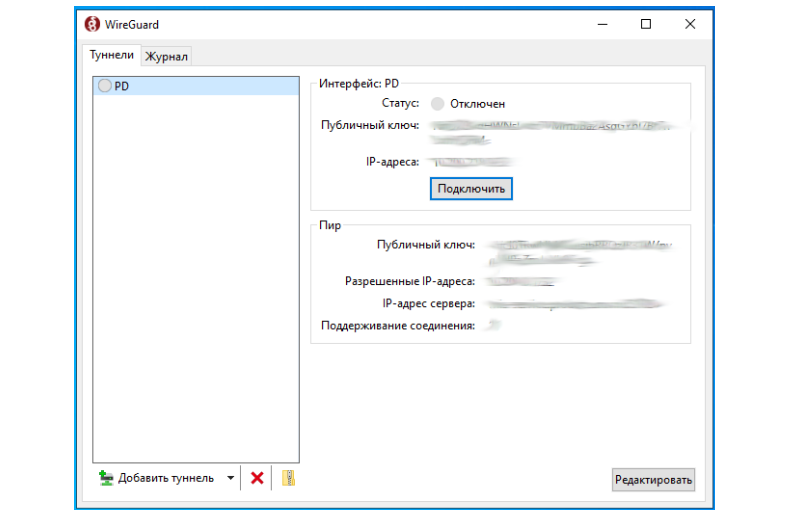Expand the Добавить туннель dropdown arrow

(230, 478)
